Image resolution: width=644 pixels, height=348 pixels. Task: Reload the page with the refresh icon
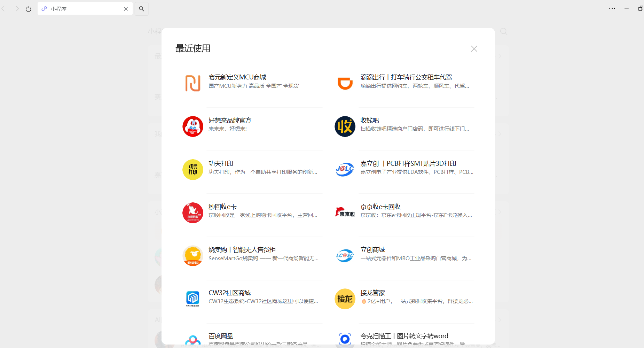pos(29,9)
